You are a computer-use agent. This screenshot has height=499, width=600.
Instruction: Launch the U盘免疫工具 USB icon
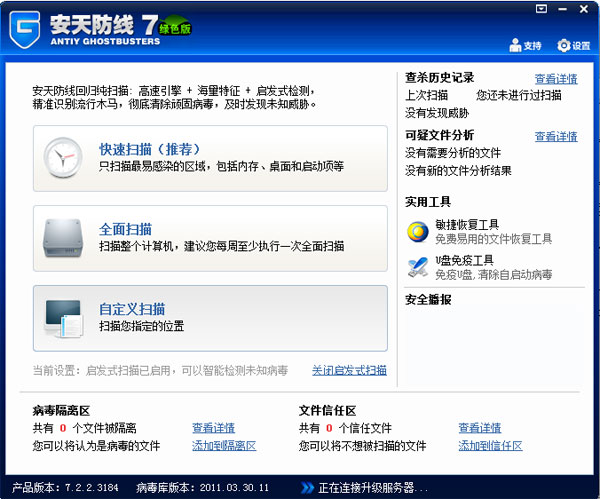tap(418, 267)
